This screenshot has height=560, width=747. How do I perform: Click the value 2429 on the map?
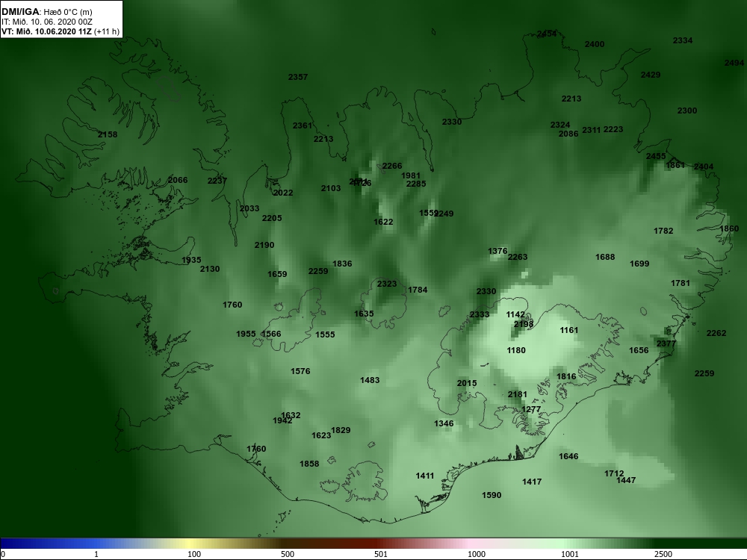click(x=651, y=75)
